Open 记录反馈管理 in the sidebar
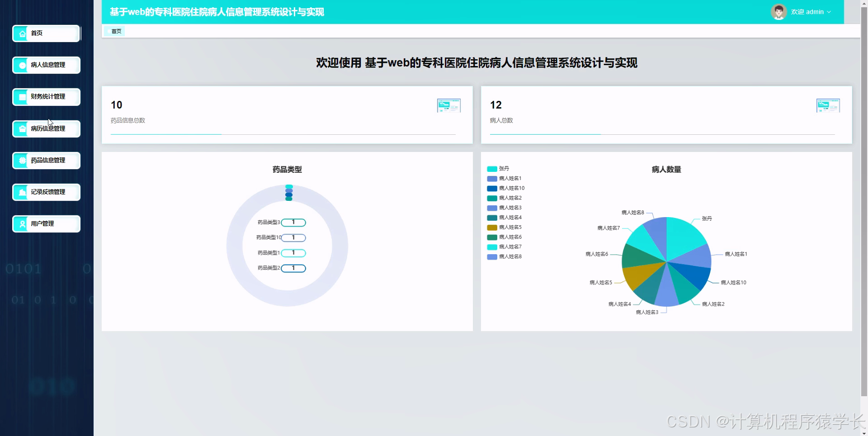The height and width of the screenshot is (436, 868). (46, 192)
